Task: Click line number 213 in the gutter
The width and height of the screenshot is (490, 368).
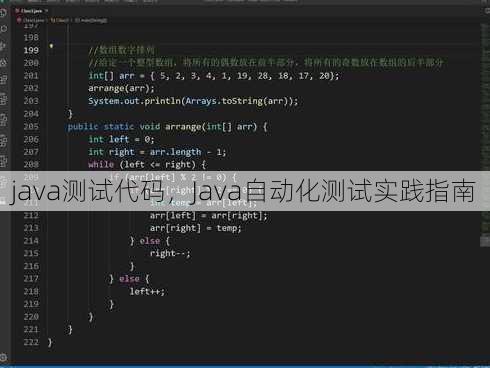Action: pos(31,228)
